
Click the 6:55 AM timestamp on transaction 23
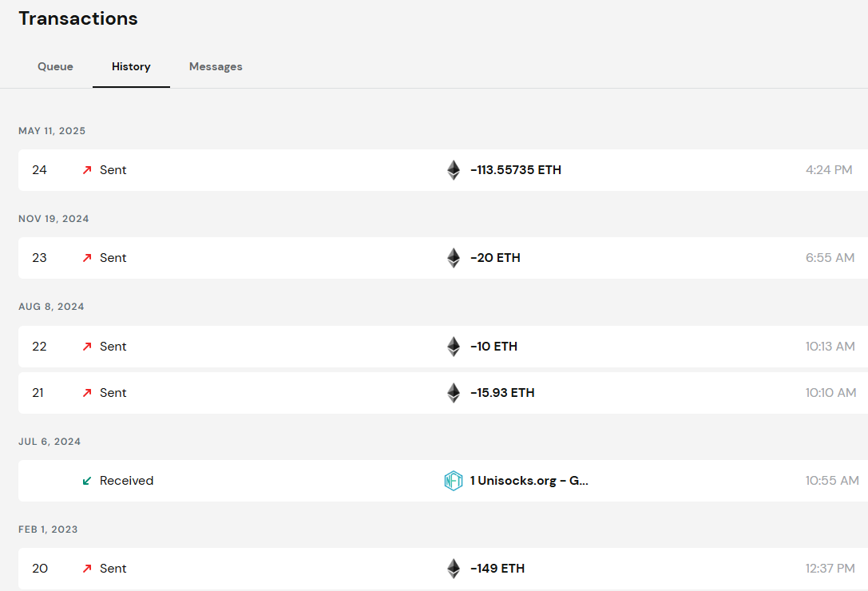click(x=830, y=258)
